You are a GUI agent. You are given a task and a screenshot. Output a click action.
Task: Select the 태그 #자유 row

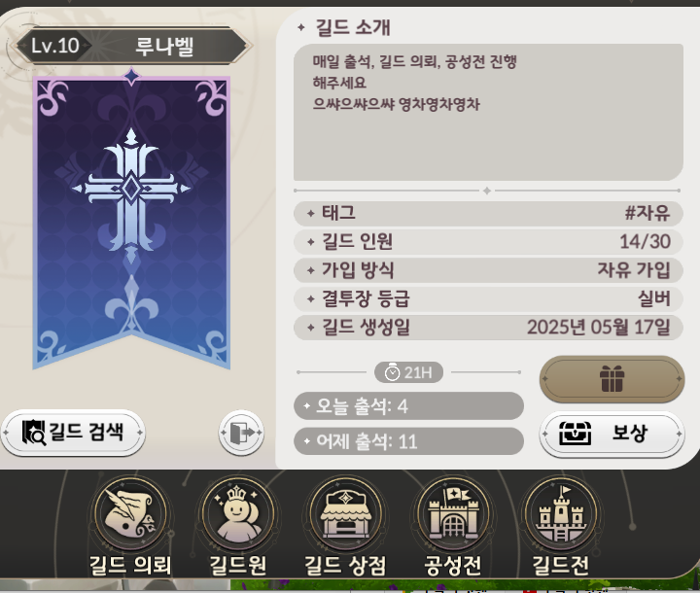488,213
